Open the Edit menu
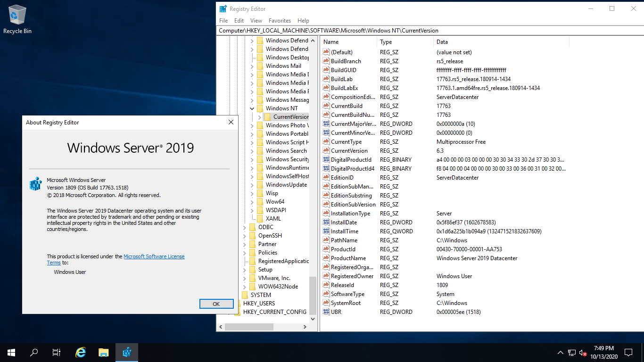 [239, 21]
